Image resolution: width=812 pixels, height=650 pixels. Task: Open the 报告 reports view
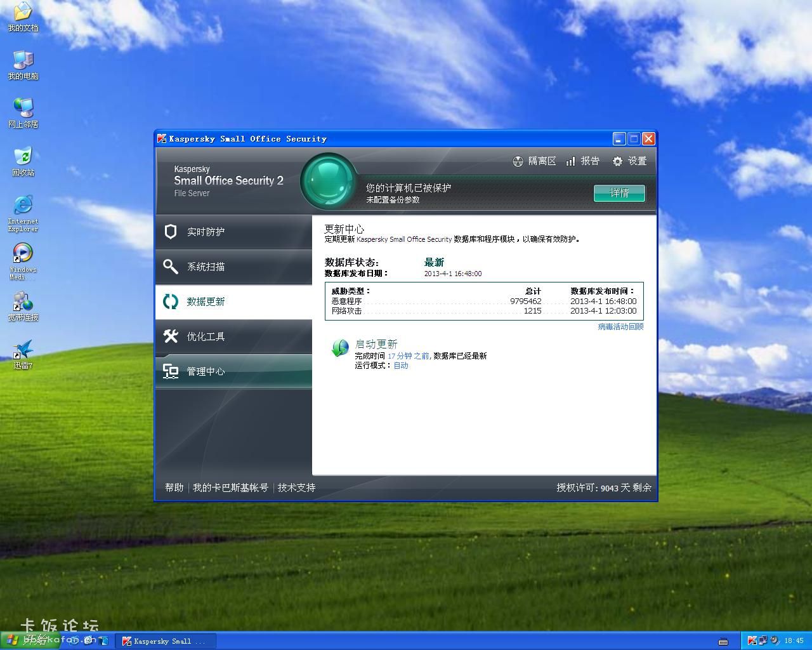(582, 161)
